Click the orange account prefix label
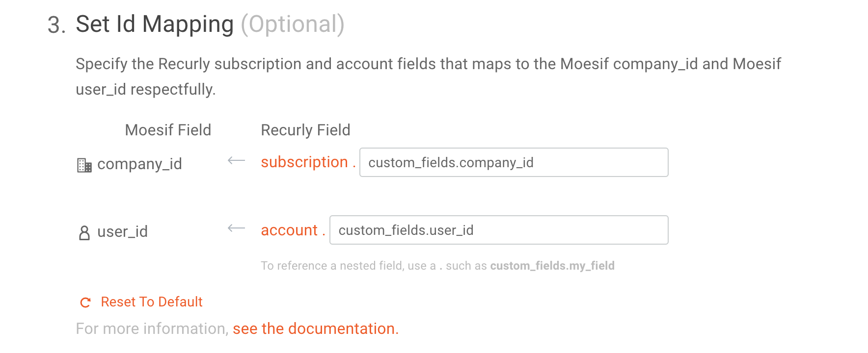 coord(289,230)
